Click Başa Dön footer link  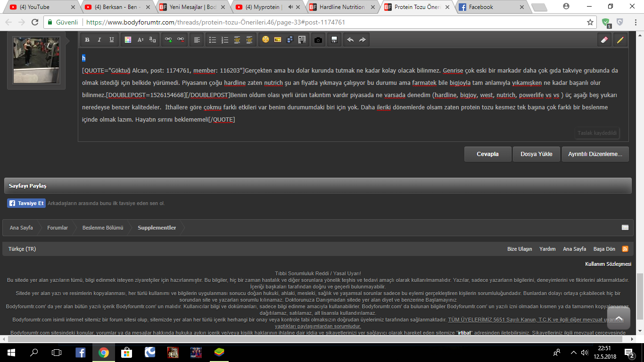click(x=604, y=249)
